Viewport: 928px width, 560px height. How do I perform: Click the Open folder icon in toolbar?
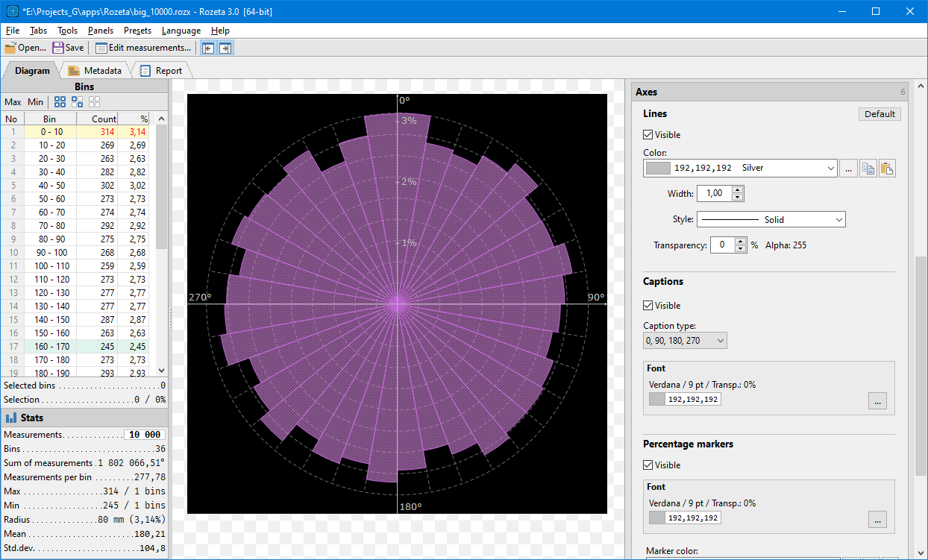tap(10, 48)
